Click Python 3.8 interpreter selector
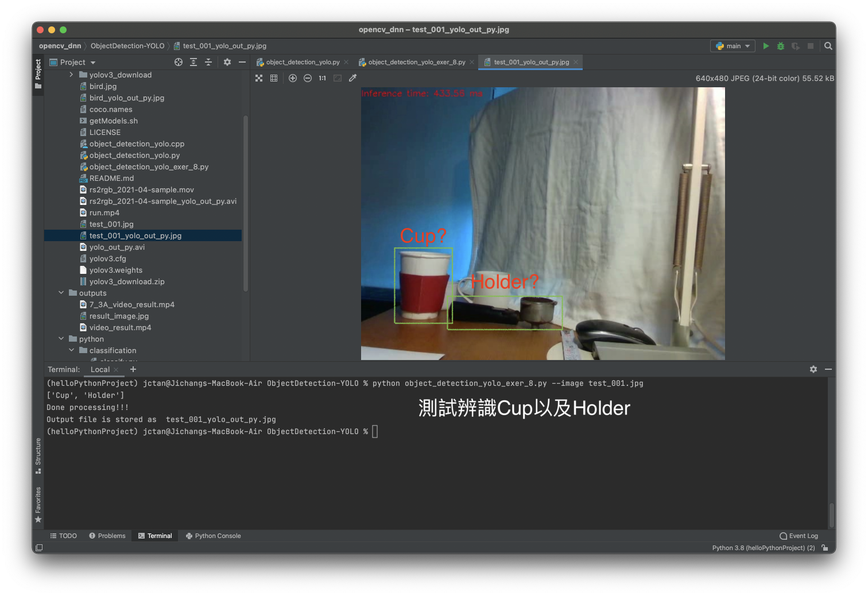This screenshot has height=596, width=868. (764, 548)
